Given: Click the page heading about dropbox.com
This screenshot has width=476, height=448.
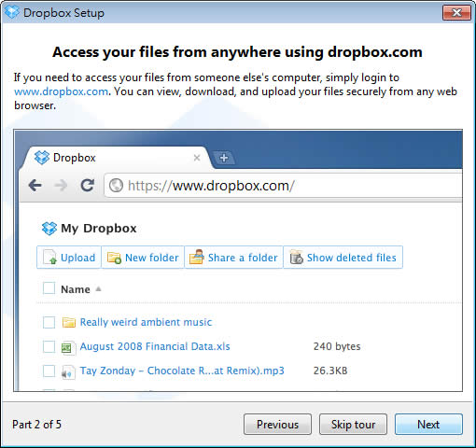Looking at the screenshot, I should (x=237, y=52).
